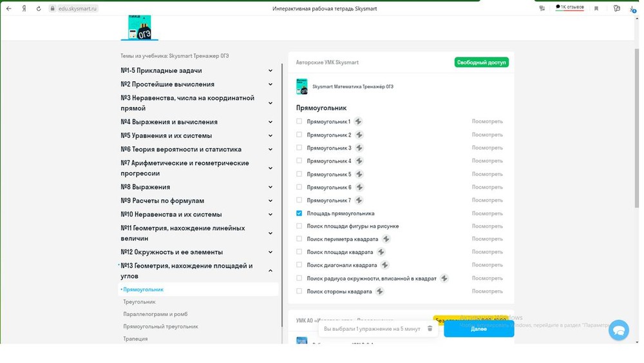Open the Параллелограмм и ромб subtopic

pos(155,314)
